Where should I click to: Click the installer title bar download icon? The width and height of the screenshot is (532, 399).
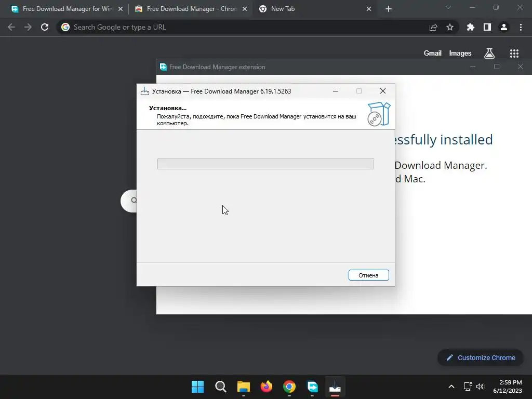pos(145,91)
